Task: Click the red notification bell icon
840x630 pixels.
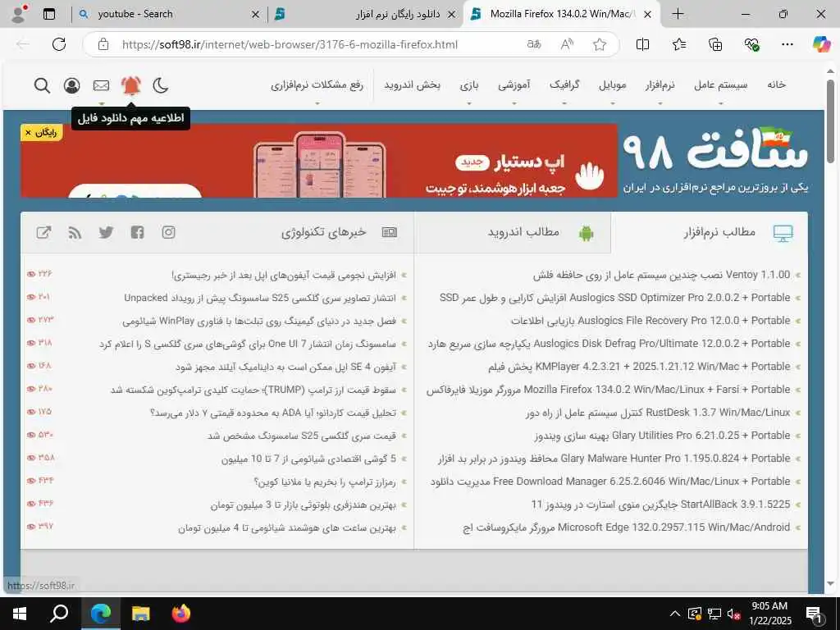Action: coord(130,85)
